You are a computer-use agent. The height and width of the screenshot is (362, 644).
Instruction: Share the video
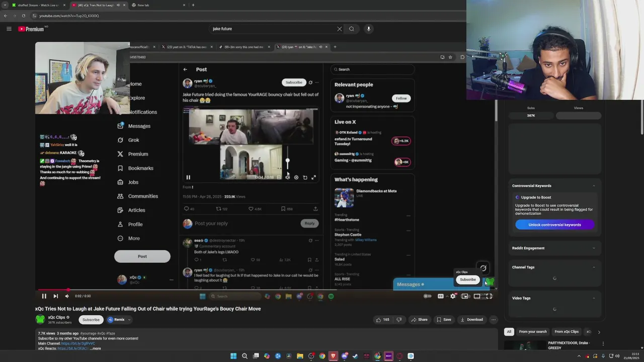tap(419, 320)
